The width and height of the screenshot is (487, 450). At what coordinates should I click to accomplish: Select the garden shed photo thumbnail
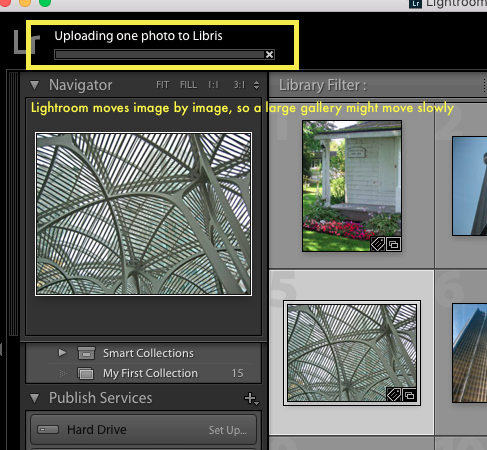click(352, 186)
